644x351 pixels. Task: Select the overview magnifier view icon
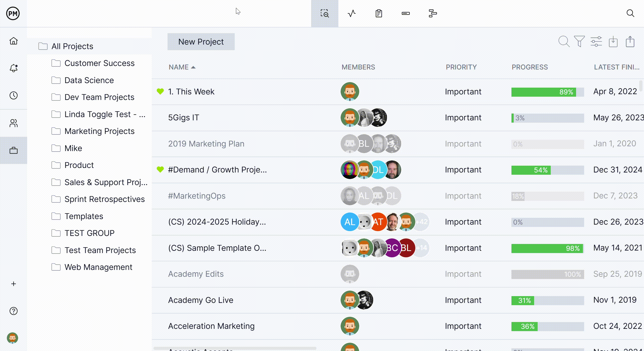325,13
